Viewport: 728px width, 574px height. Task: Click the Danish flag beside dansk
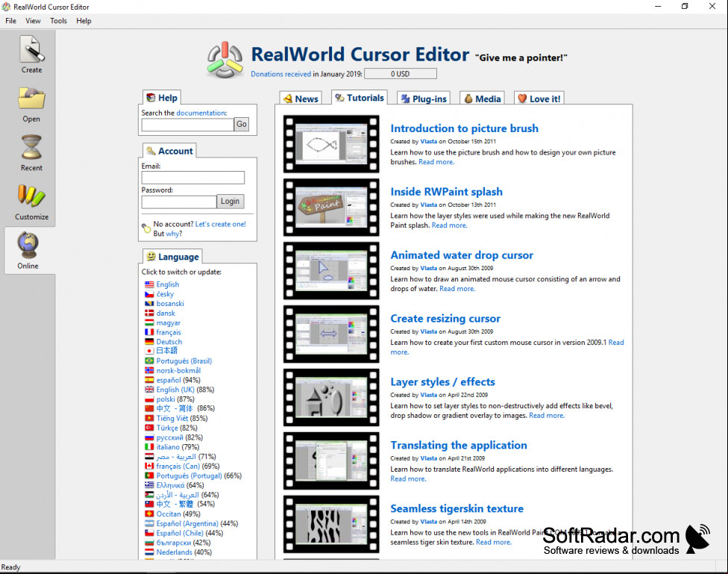[x=149, y=313]
